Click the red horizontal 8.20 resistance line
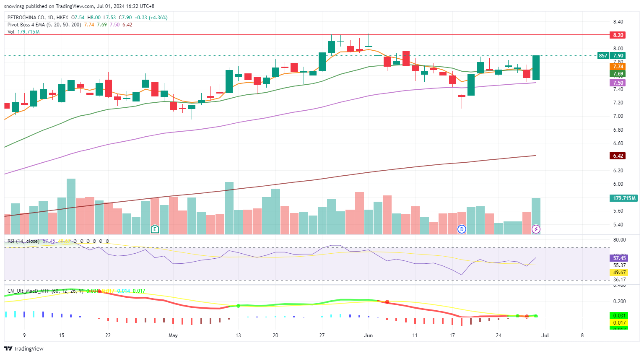The image size is (644, 356). (x=306, y=35)
